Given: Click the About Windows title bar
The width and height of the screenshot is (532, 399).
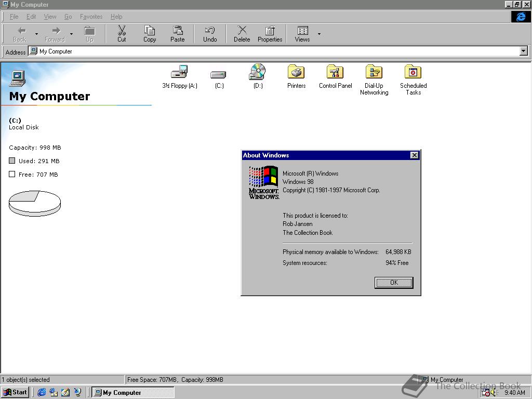Looking at the screenshot, I should (x=326, y=155).
